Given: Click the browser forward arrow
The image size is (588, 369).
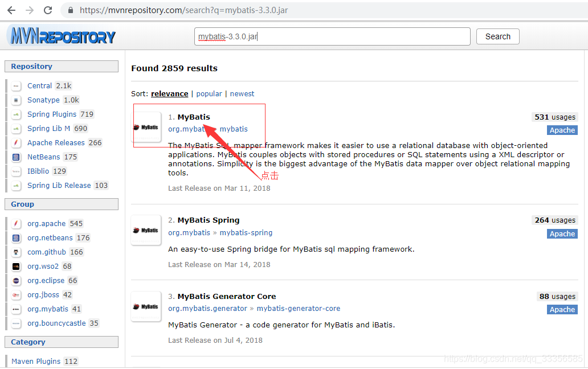Looking at the screenshot, I should 30,10.
